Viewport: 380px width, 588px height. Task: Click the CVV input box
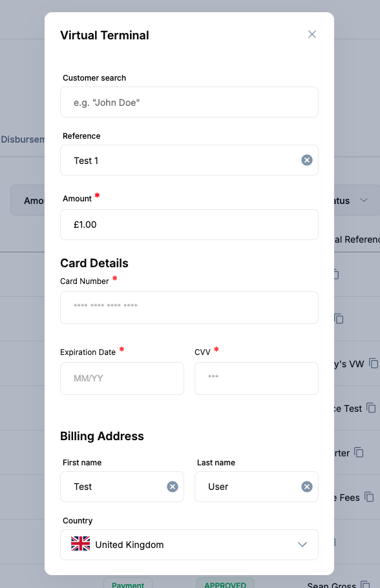click(257, 378)
